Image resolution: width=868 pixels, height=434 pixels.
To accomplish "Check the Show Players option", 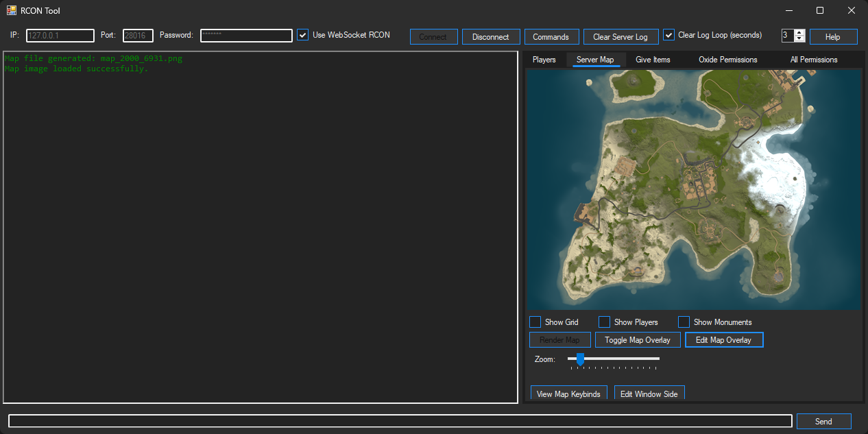I will click(605, 322).
